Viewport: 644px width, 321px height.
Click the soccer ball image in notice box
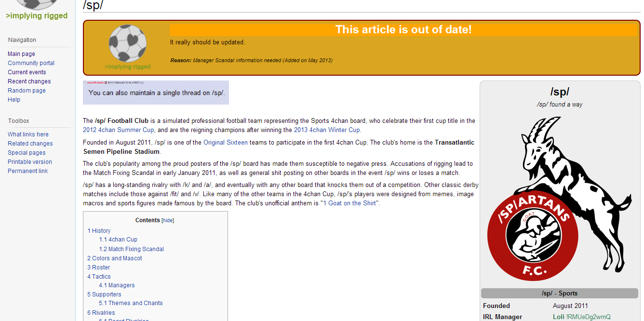[128, 44]
